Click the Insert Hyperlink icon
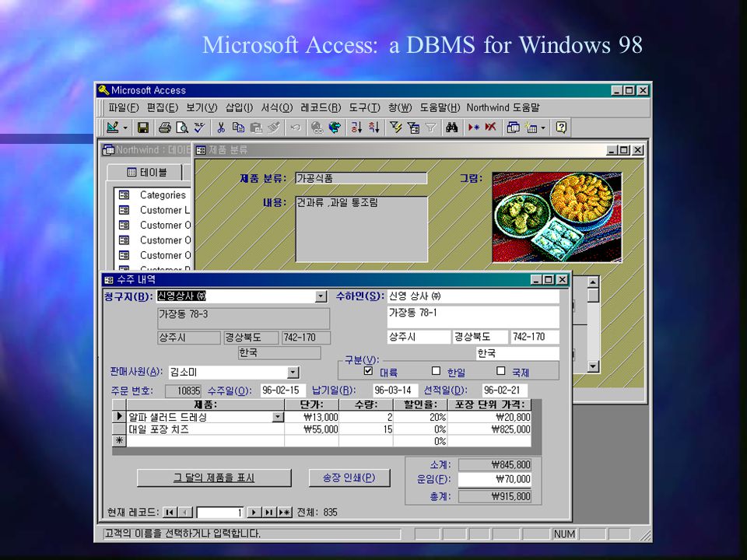 tap(317, 128)
